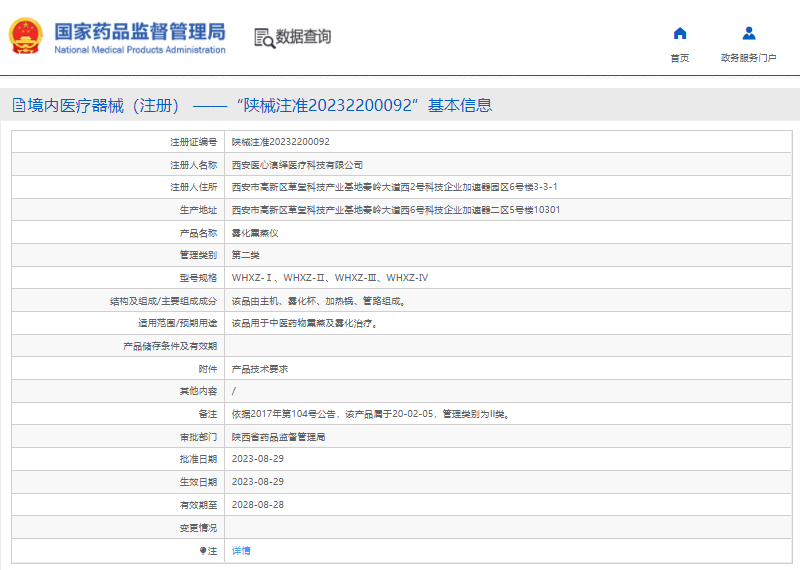
Task: Click the 附件 row label
Action: point(208,369)
